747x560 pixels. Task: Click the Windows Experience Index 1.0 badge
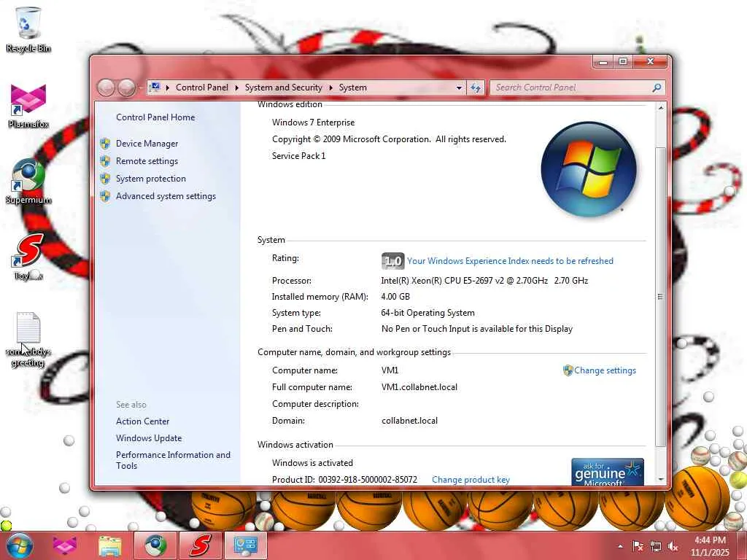click(x=392, y=261)
